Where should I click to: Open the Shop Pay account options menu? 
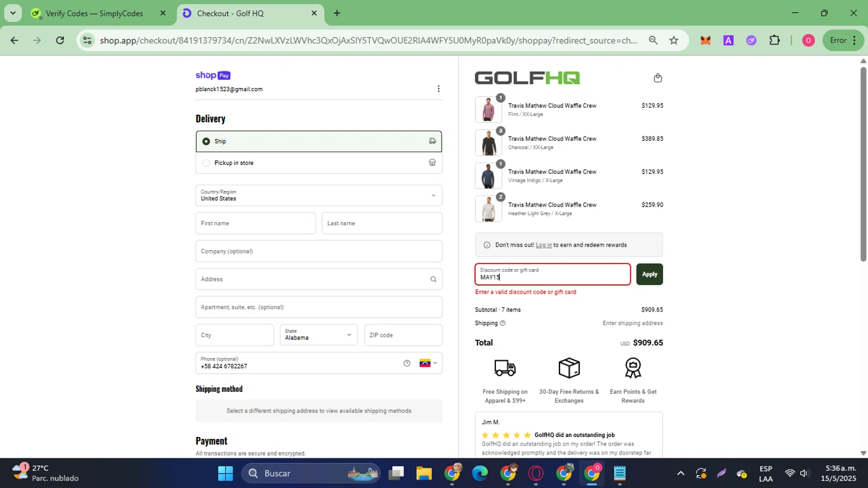click(x=438, y=89)
